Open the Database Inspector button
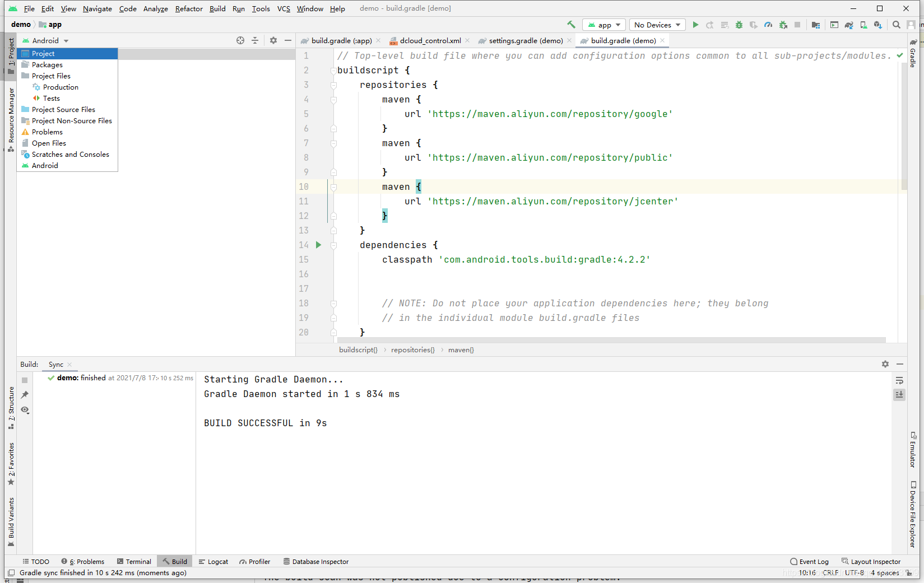Image resolution: width=924 pixels, height=583 pixels. pyautogui.click(x=316, y=561)
